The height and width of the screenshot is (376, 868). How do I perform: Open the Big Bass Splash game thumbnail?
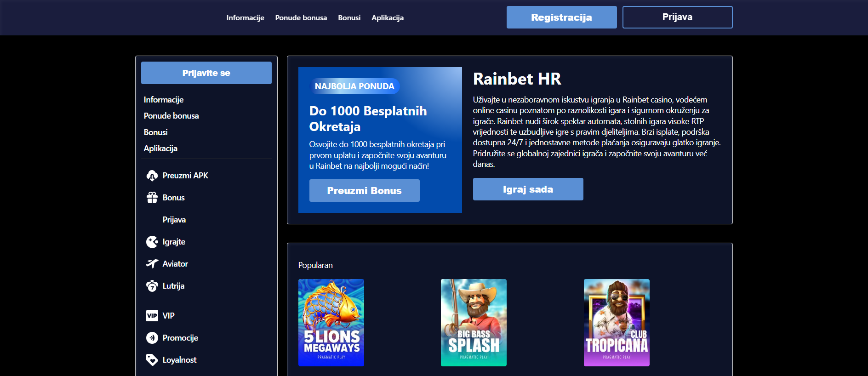click(x=474, y=323)
